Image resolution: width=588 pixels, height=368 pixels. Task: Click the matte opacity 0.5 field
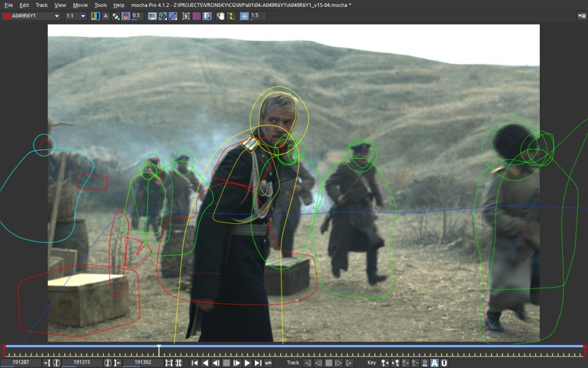point(137,16)
